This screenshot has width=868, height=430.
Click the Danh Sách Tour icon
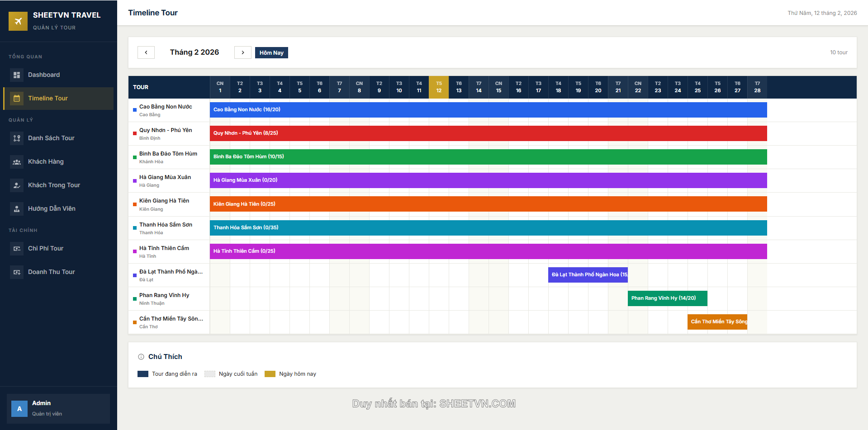[17, 138]
